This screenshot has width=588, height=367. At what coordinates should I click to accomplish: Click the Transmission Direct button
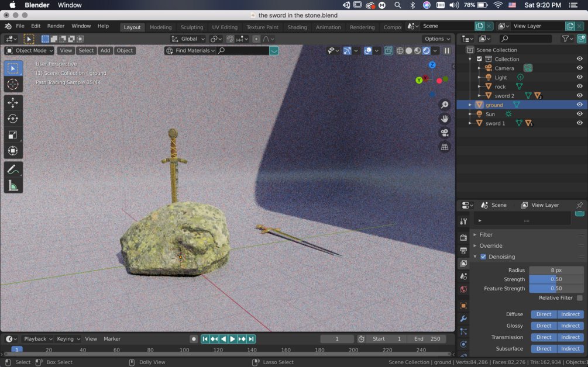coord(544,337)
